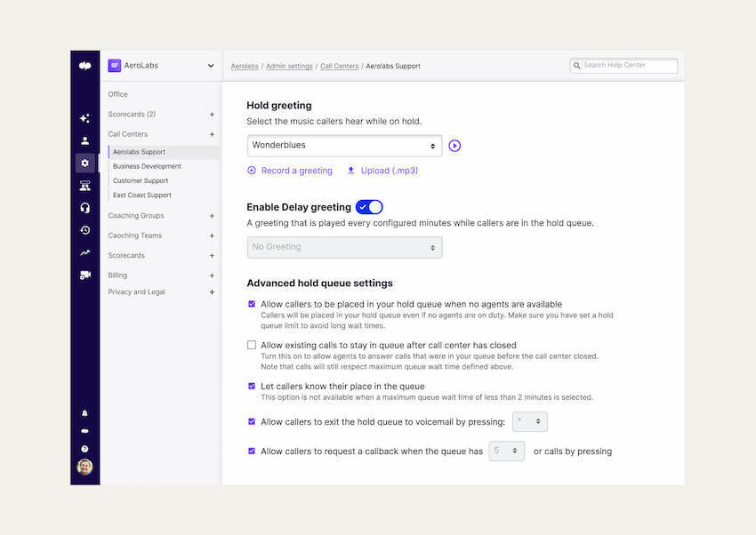The width and height of the screenshot is (756, 535).
Task: Expand the Coaching Groups section
Action: point(212,215)
